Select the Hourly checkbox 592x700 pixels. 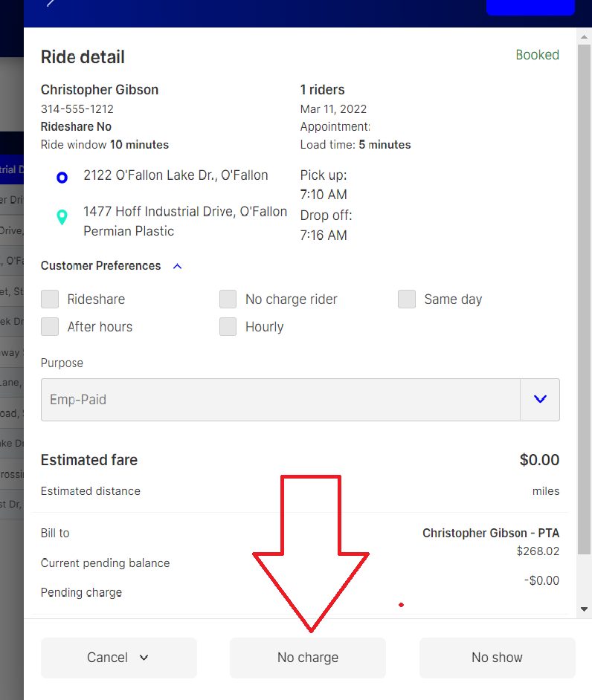click(228, 327)
